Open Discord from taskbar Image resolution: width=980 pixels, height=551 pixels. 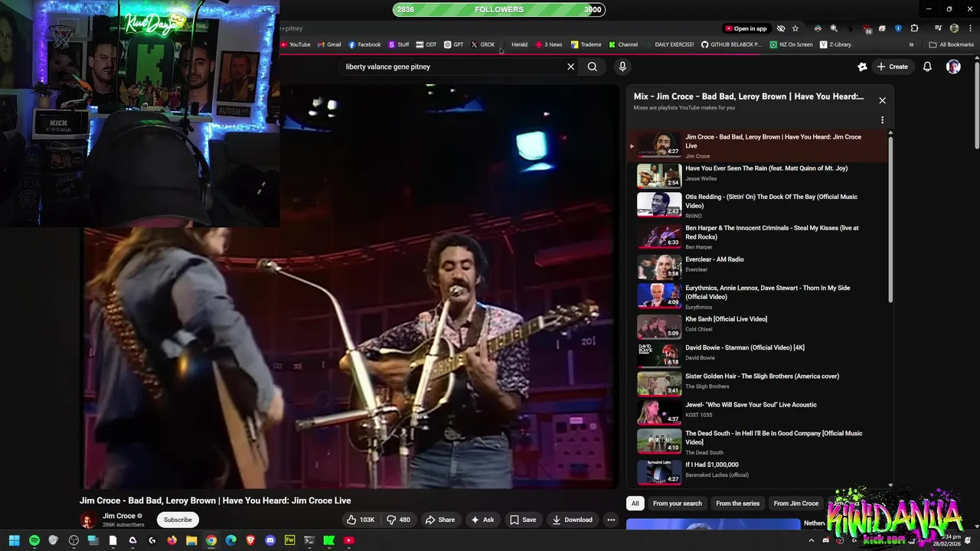[x=269, y=540]
